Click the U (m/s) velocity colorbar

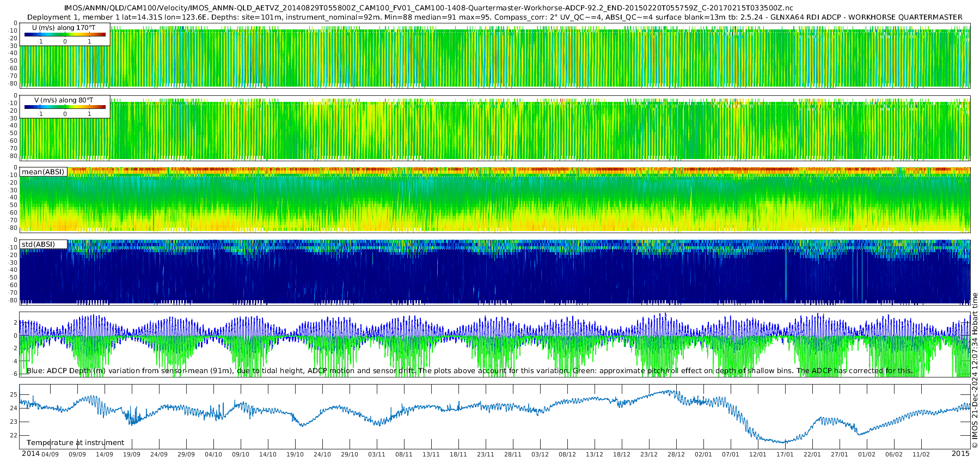pos(65,35)
